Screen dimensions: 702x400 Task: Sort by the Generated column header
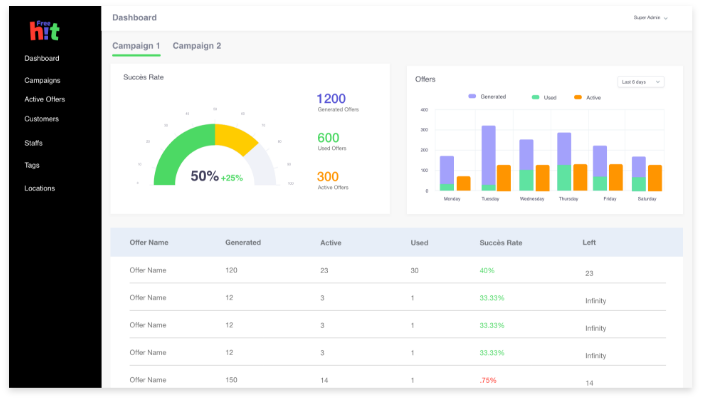243,242
